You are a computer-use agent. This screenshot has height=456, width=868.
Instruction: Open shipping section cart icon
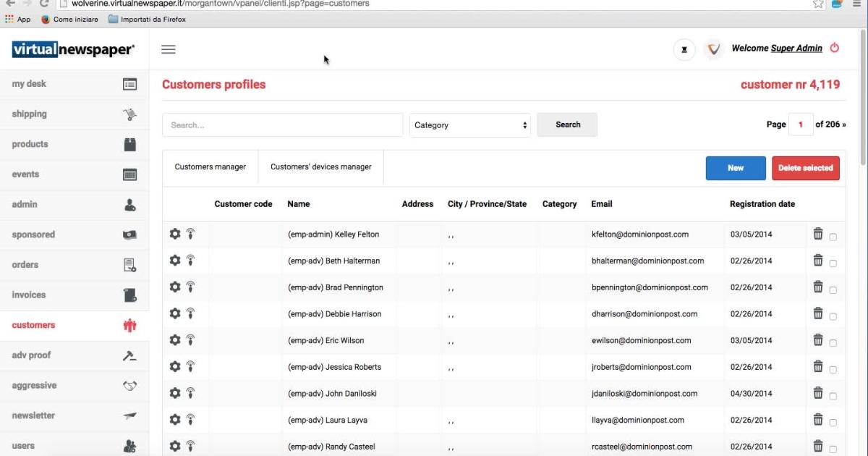[129, 114]
